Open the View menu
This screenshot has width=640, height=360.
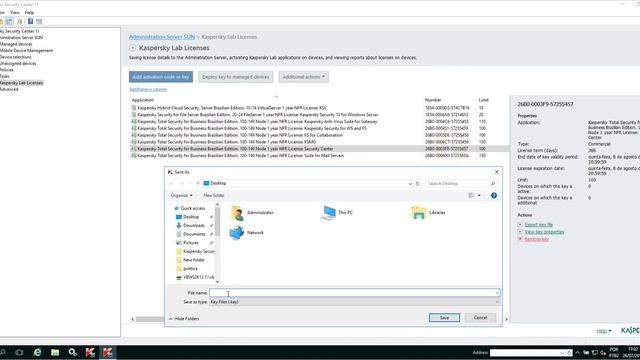pos(15,13)
